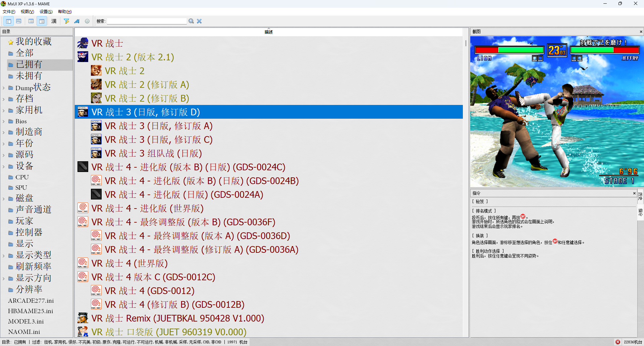The height and width of the screenshot is (346, 644).
Task: Focus the 搜索 search input field
Action: pyautogui.click(x=147, y=21)
